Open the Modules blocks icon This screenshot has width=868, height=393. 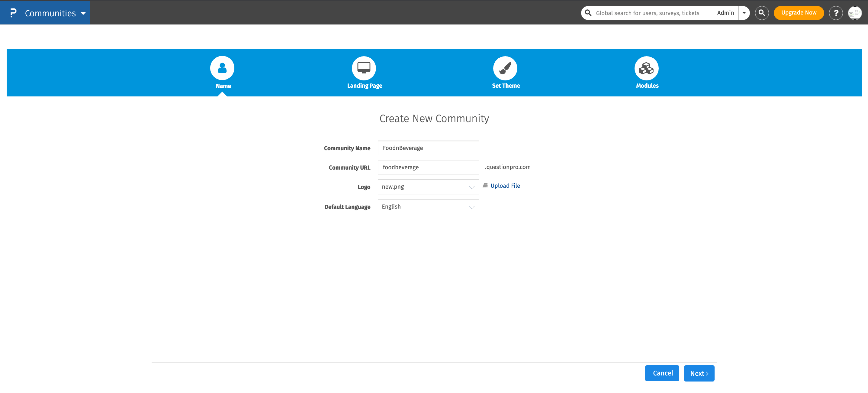pos(647,68)
